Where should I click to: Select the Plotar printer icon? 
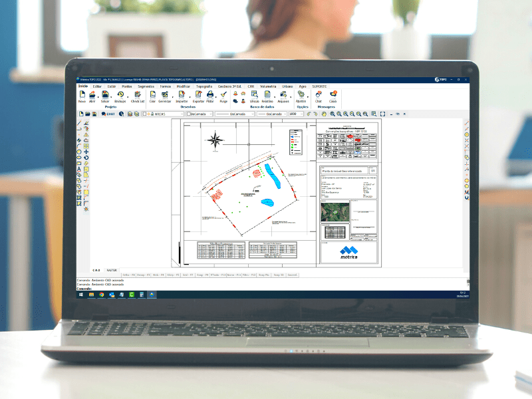[210, 96]
